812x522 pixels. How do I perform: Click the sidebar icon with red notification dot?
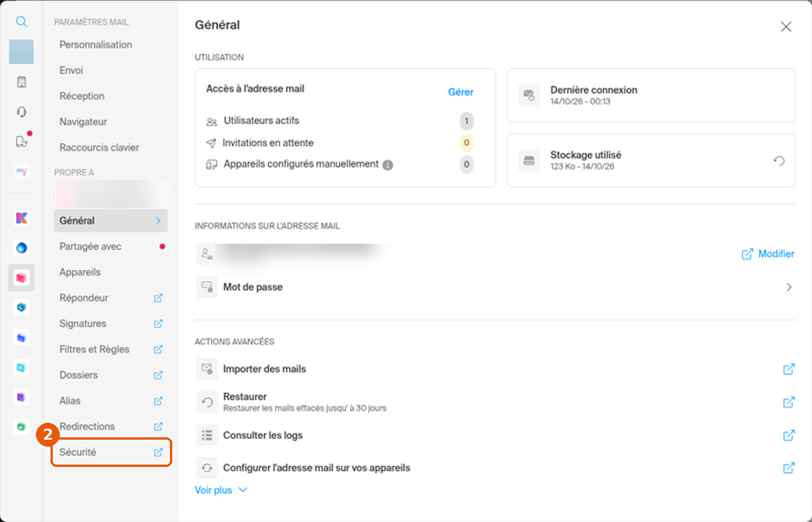pyautogui.click(x=22, y=141)
